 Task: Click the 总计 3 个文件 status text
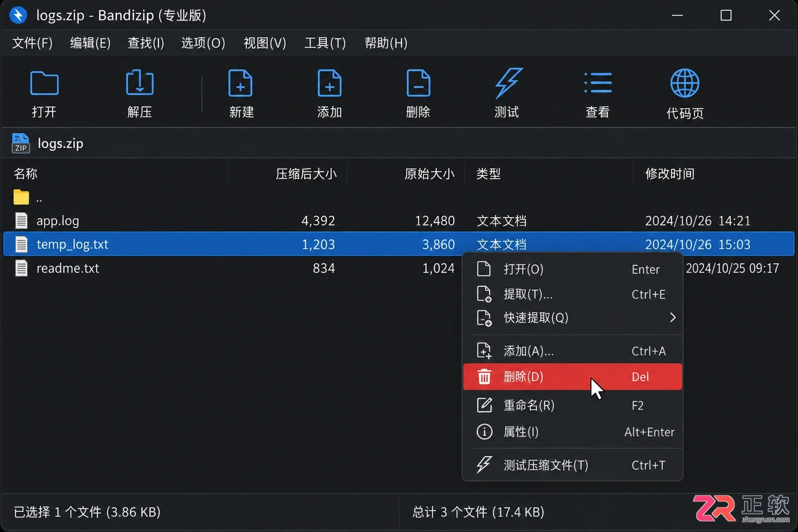point(478,512)
